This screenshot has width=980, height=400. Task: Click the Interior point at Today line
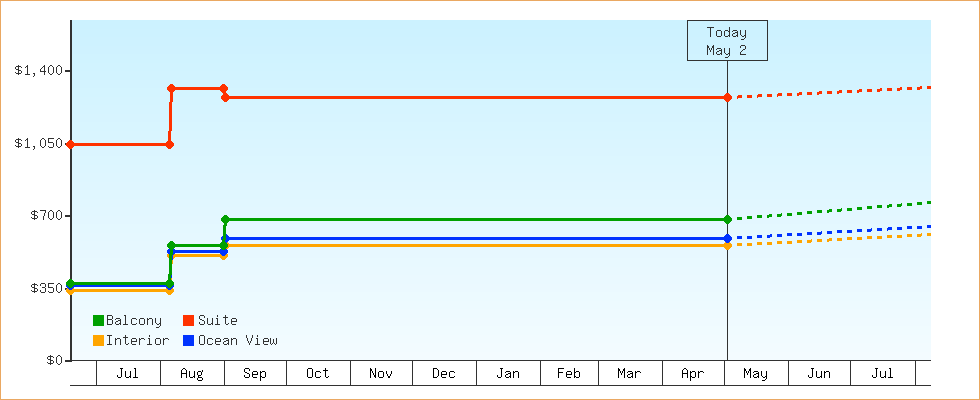(728, 246)
